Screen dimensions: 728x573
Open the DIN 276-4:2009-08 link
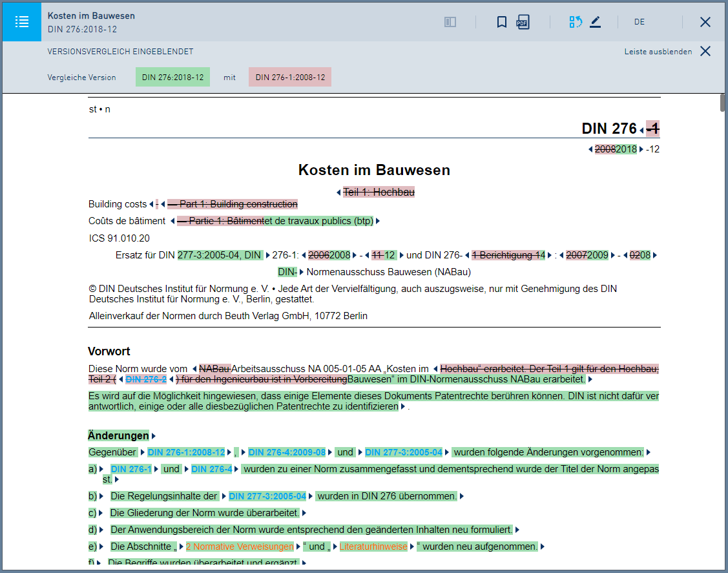(x=287, y=452)
